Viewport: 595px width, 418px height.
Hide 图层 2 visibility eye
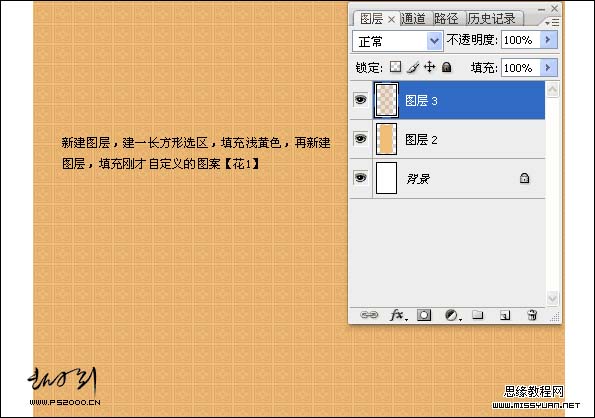tap(360, 138)
